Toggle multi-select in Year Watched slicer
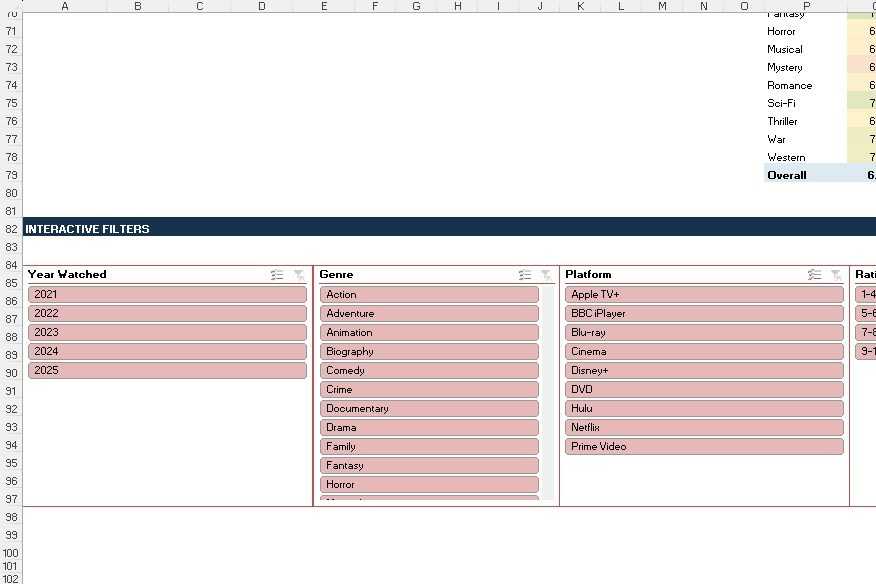Screen dimensions: 876x584 tap(277, 274)
